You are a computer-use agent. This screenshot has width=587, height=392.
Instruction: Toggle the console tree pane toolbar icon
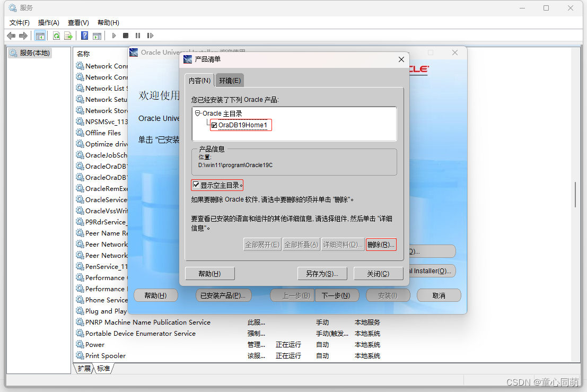pos(40,36)
